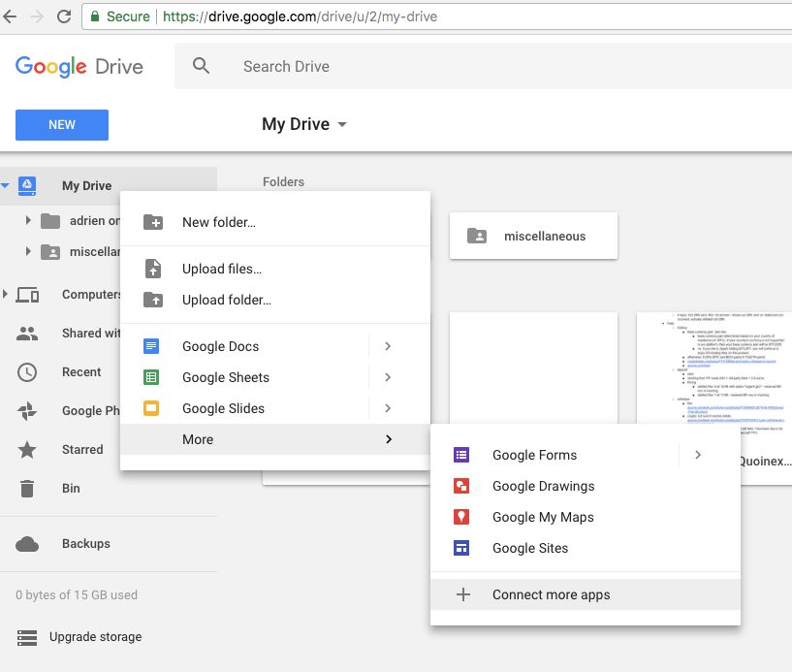792x672 pixels.
Task: Choose Upload files... from the menu
Action: 275,269
